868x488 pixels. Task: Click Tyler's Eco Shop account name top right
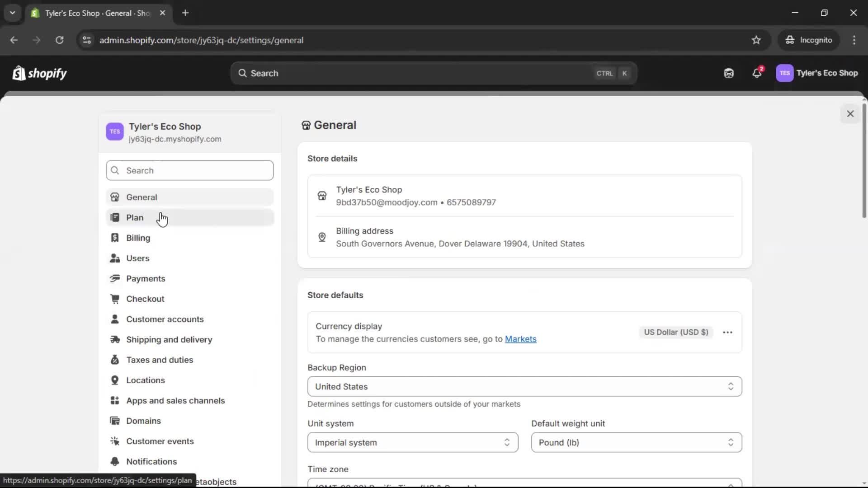coord(827,73)
